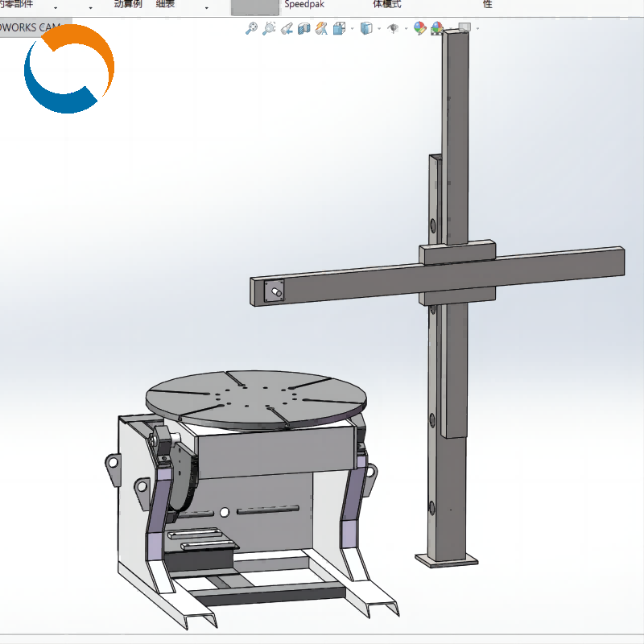Open the Apply Scene tool
The height and width of the screenshot is (644, 644).
tap(437, 29)
